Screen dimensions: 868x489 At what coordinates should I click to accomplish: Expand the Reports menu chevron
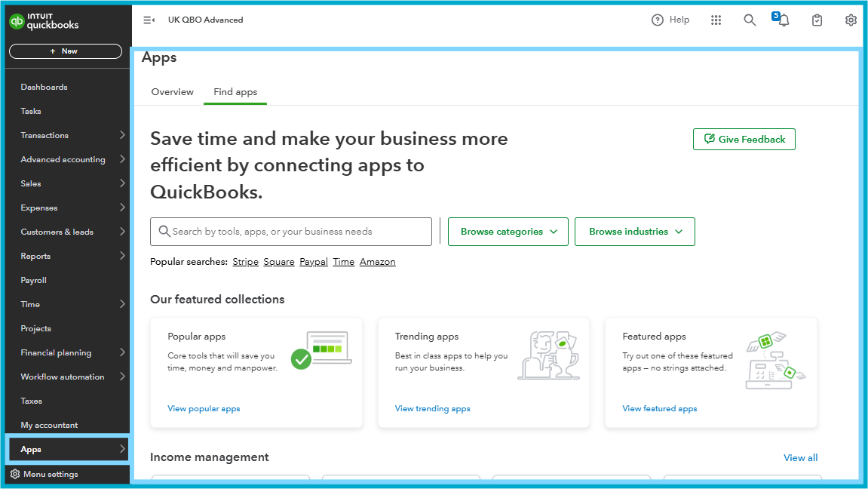coord(122,256)
